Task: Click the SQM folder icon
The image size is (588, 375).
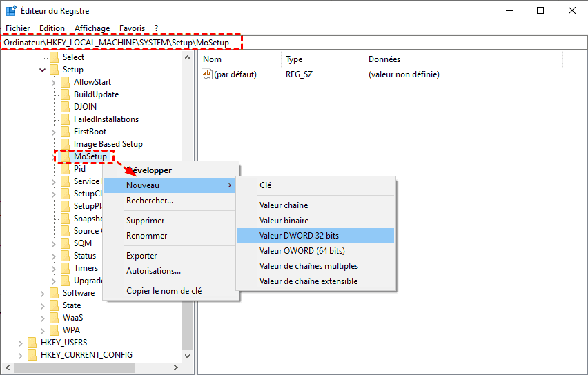Action: tap(66, 243)
